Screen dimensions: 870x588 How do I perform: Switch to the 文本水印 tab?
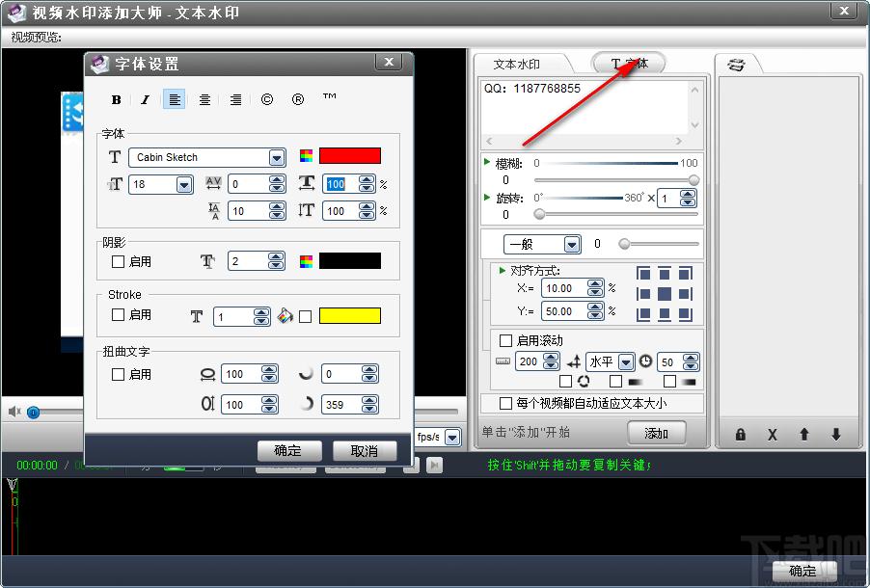click(x=517, y=65)
